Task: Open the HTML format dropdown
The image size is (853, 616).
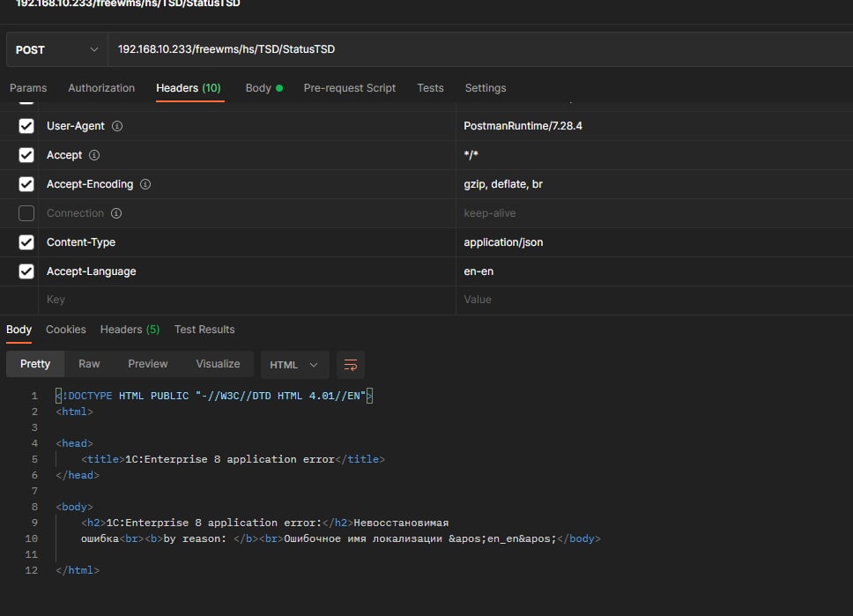Action: (x=295, y=365)
